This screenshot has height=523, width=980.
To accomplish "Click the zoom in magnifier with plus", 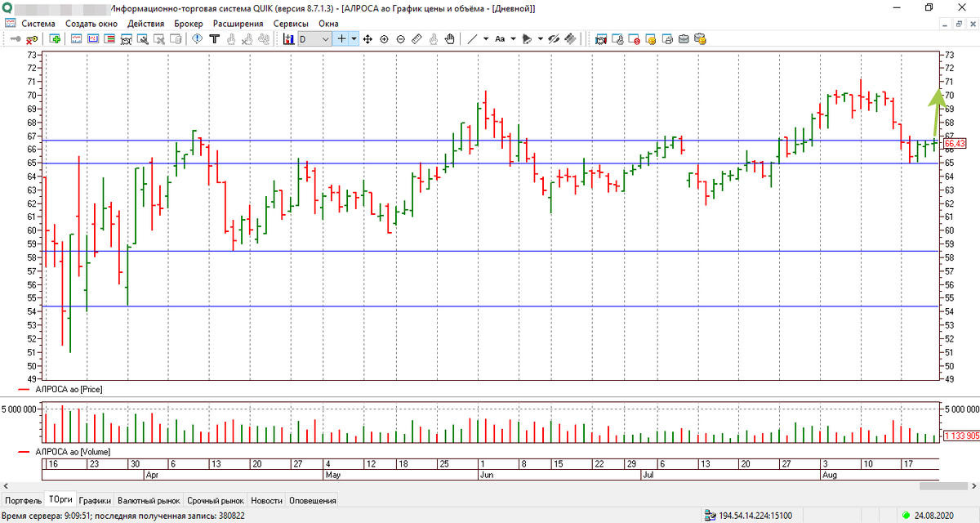I will tap(384, 38).
